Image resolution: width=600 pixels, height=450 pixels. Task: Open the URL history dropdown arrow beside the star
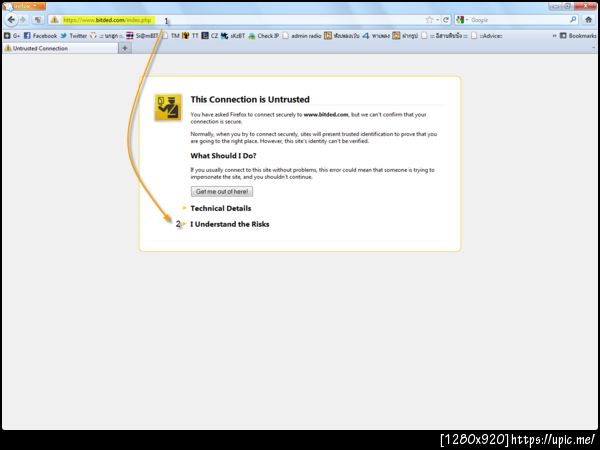(x=437, y=20)
